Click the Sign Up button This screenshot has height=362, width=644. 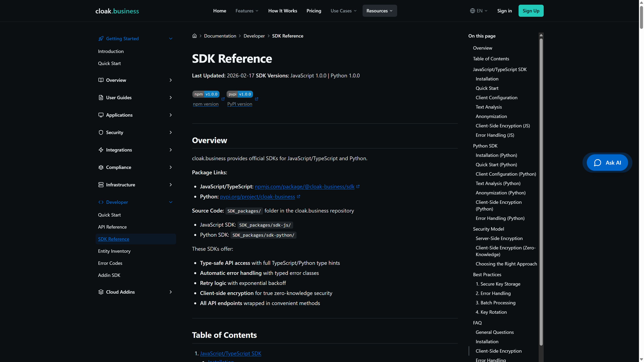pyautogui.click(x=531, y=11)
